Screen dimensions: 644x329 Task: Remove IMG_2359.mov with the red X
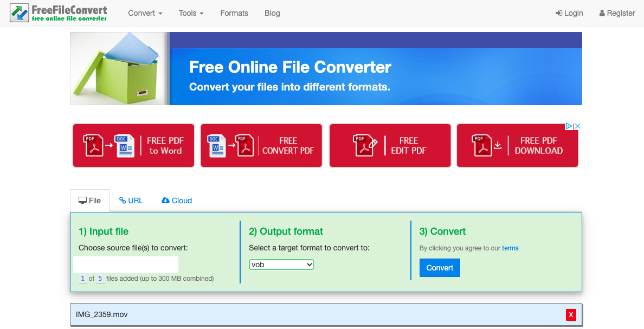(570, 315)
